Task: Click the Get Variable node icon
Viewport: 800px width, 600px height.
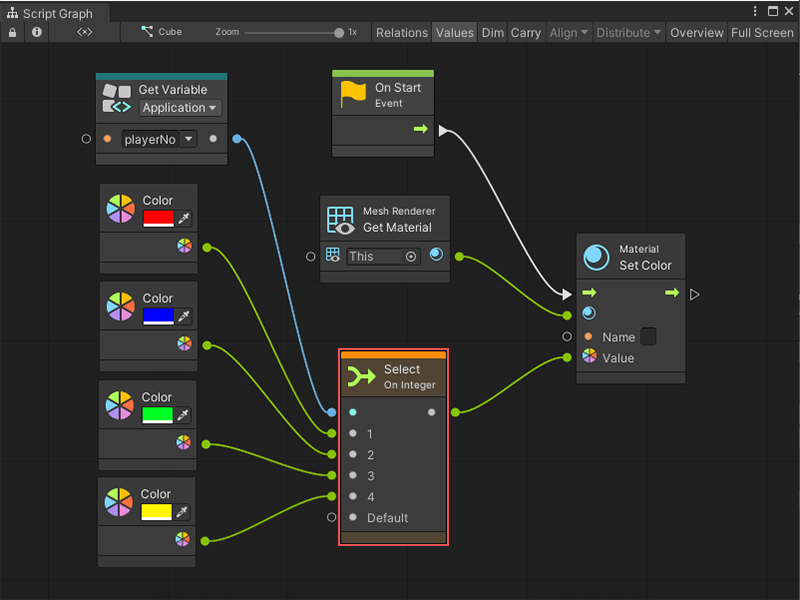Action: click(117, 97)
